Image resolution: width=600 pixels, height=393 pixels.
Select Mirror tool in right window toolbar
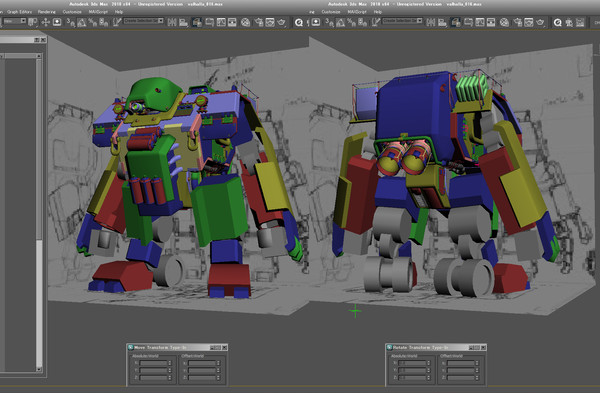tap(430, 22)
